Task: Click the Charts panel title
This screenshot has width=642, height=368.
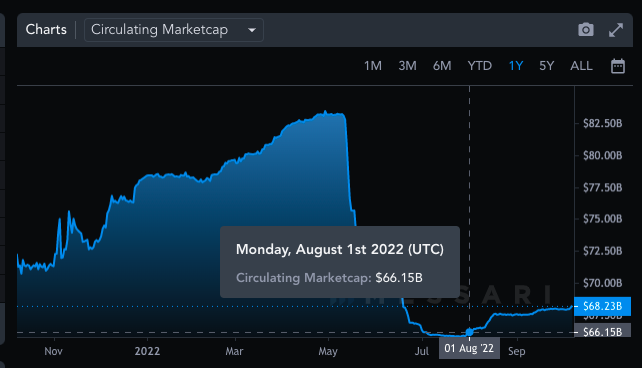Action: [x=46, y=29]
